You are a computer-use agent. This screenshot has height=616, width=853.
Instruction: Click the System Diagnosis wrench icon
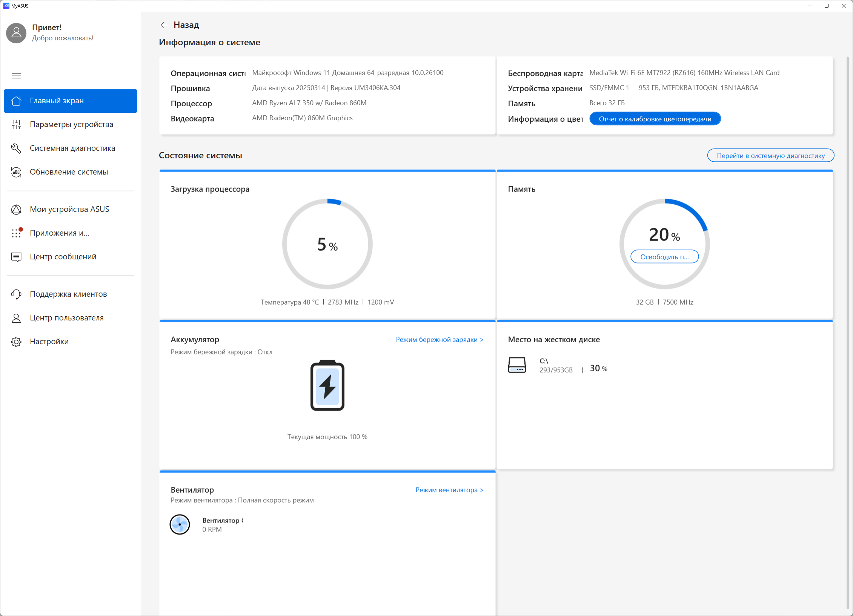tap(16, 148)
